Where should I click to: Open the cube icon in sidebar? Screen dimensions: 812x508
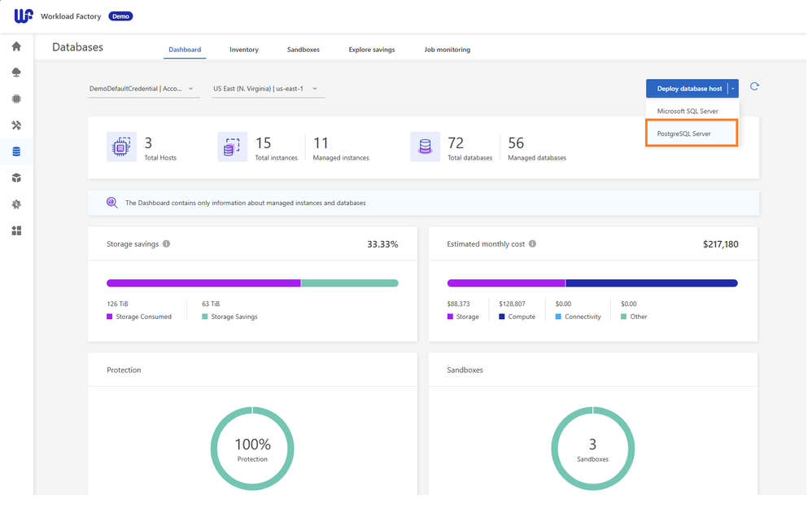pos(16,178)
